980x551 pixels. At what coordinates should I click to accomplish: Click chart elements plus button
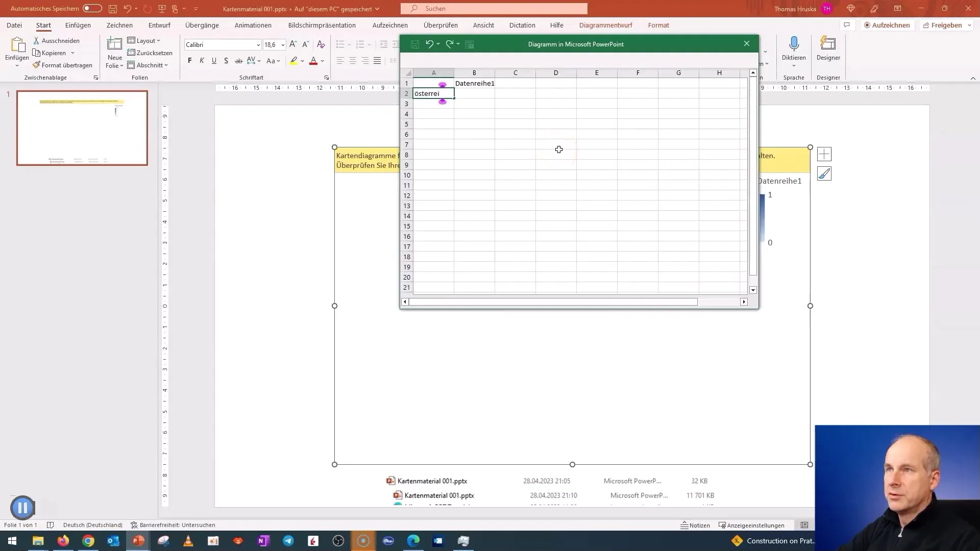[x=824, y=154]
